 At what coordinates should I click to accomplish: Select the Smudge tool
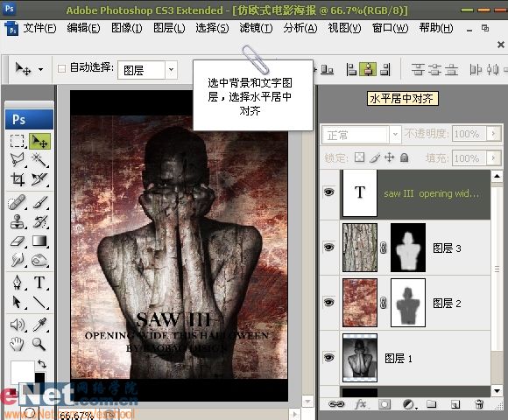pos(18,260)
